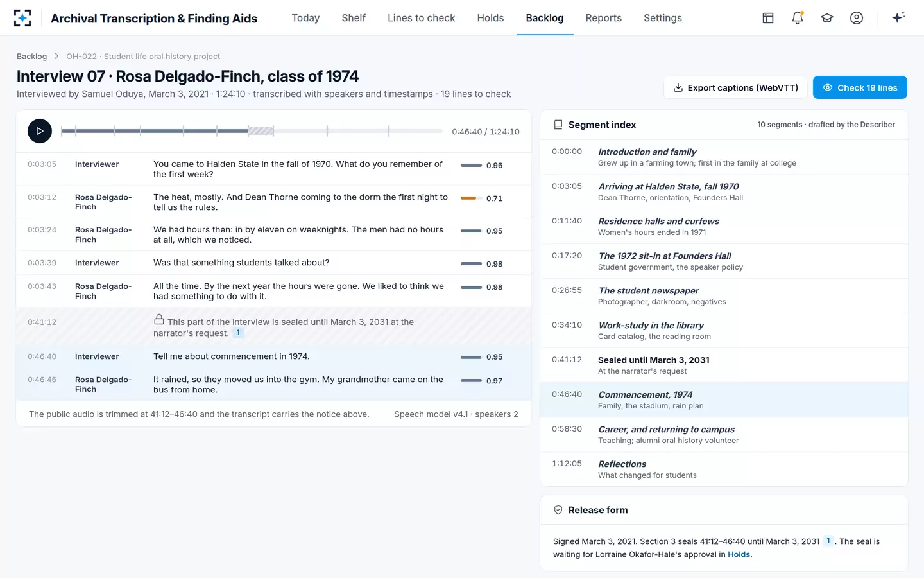
Task: Open OH-022 Student life oral history breadcrumb
Action: coord(143,57)
